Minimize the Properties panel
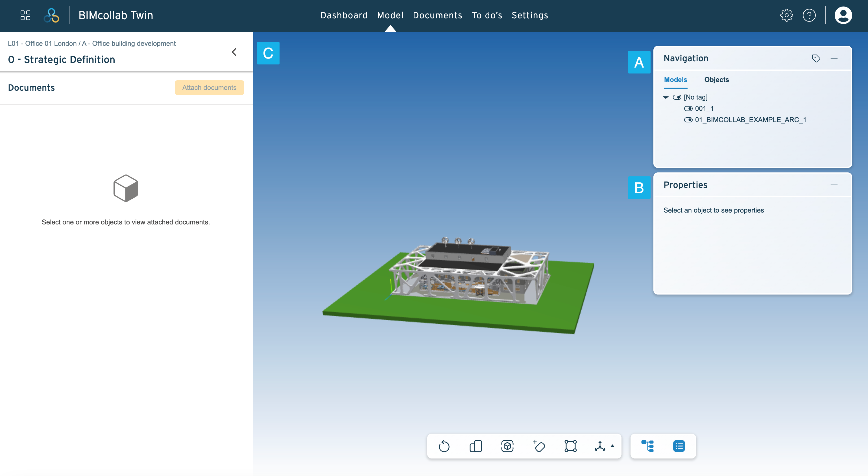Screen dimensions: 868x476 [834, 185]
